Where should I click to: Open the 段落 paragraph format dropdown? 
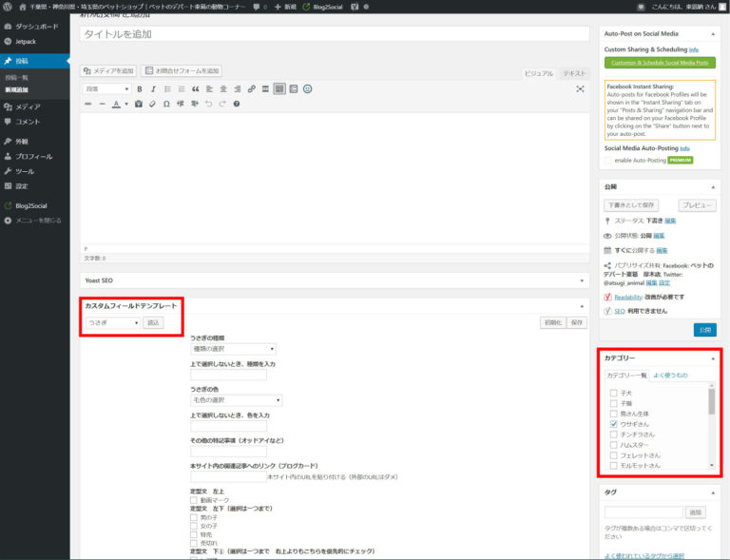pyautogui.click(x=106, y=88)
